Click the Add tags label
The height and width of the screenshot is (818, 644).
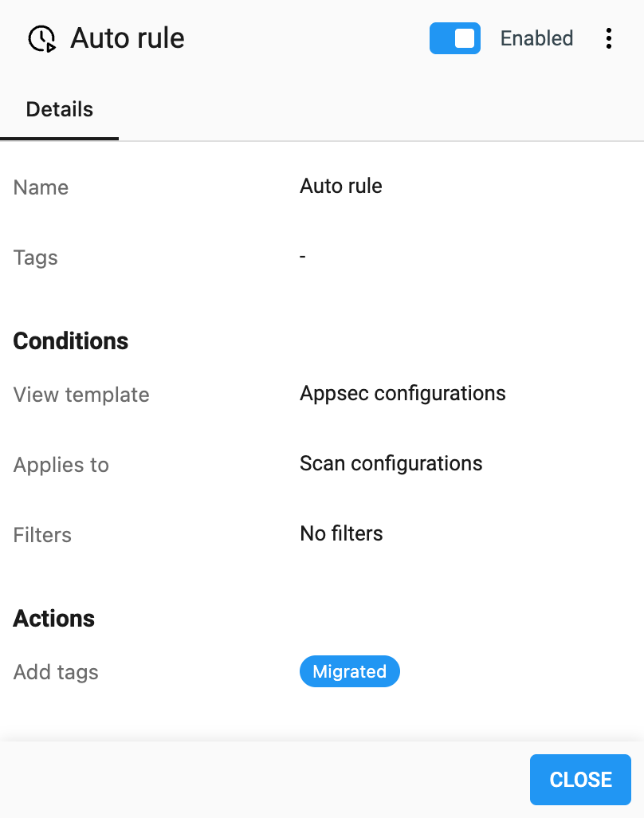(56, 672)
